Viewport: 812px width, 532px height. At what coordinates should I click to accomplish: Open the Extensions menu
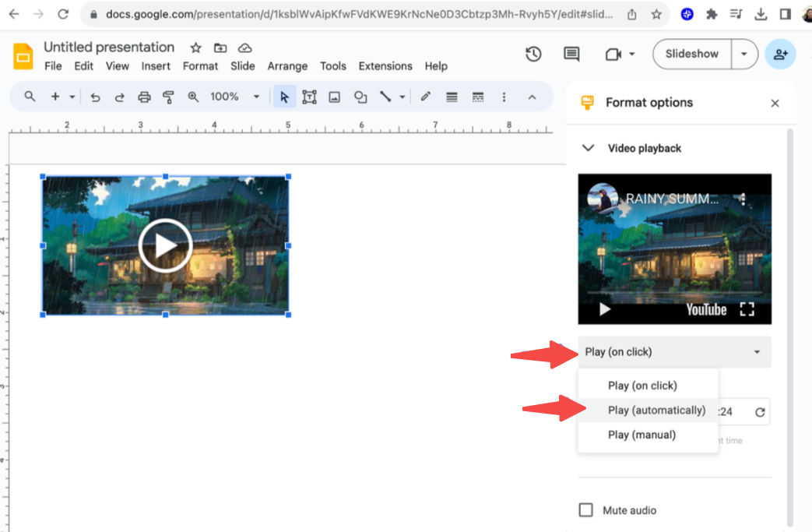click(x=385, y=66)
